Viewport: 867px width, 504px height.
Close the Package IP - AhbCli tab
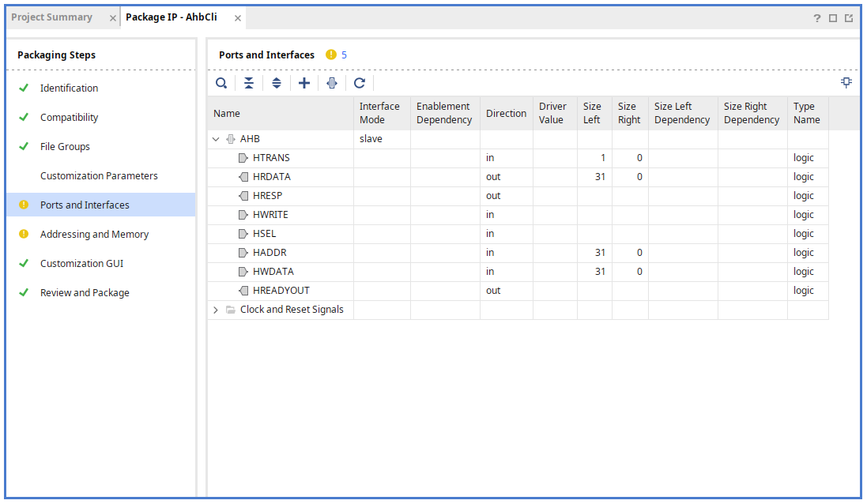click(238, 18)
